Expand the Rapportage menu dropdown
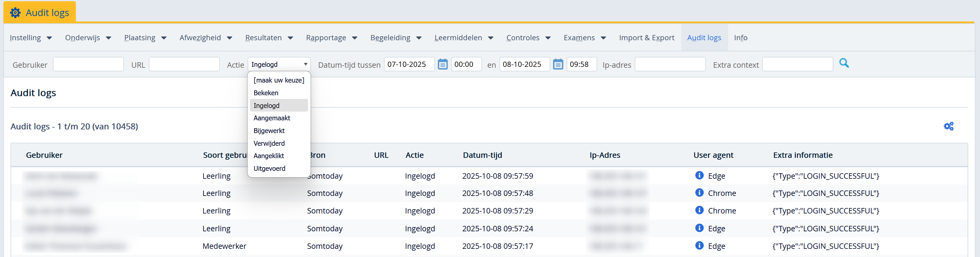980x257 pixels. tap(331, 37)
